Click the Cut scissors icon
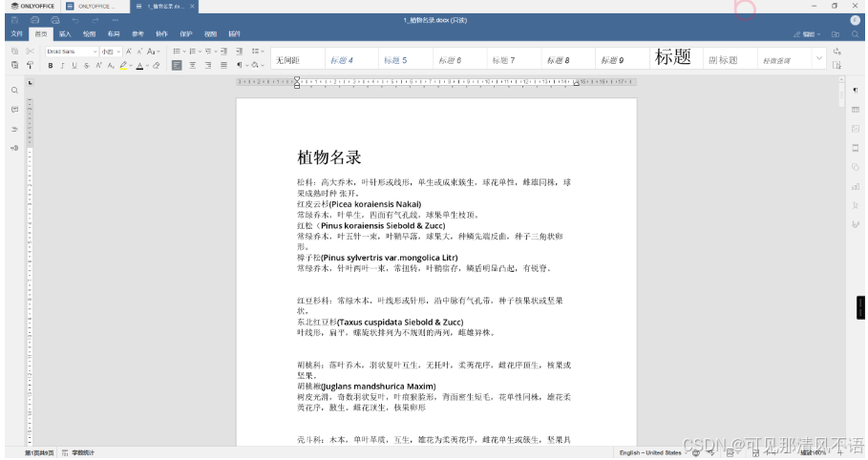This screenshot has height=460, width=868. click(x=31, y=51)
